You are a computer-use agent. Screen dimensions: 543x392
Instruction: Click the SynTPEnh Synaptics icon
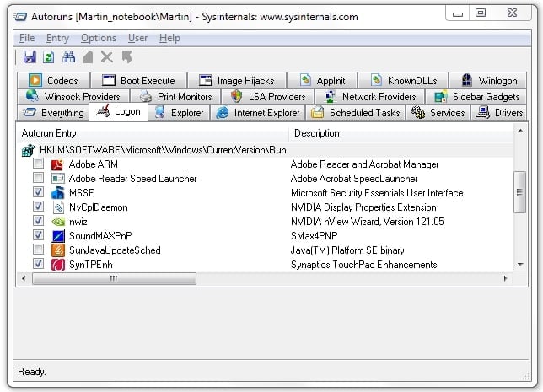(x=58, y=265)
